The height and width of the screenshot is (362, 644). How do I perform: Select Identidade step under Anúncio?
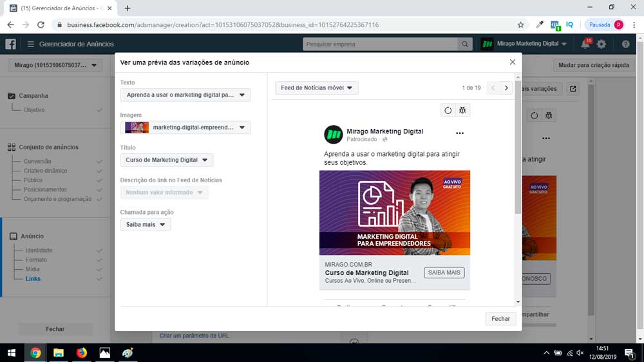[x=39, y=250]
